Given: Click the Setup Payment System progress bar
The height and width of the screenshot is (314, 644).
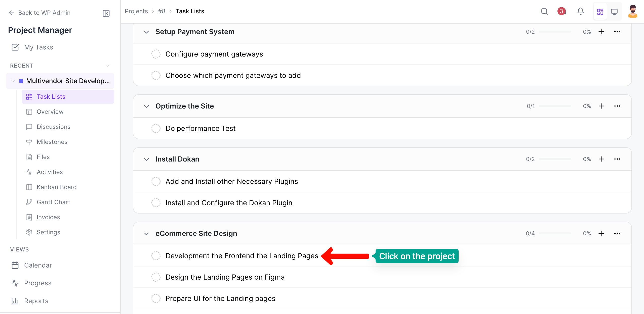Looking at the screenshot, I should coord(555,32).
